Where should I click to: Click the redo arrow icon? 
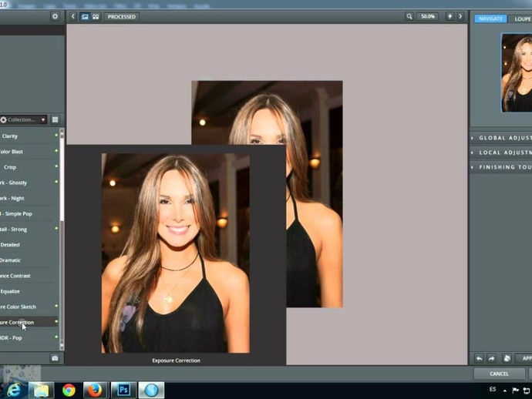[x=492, y=358]
